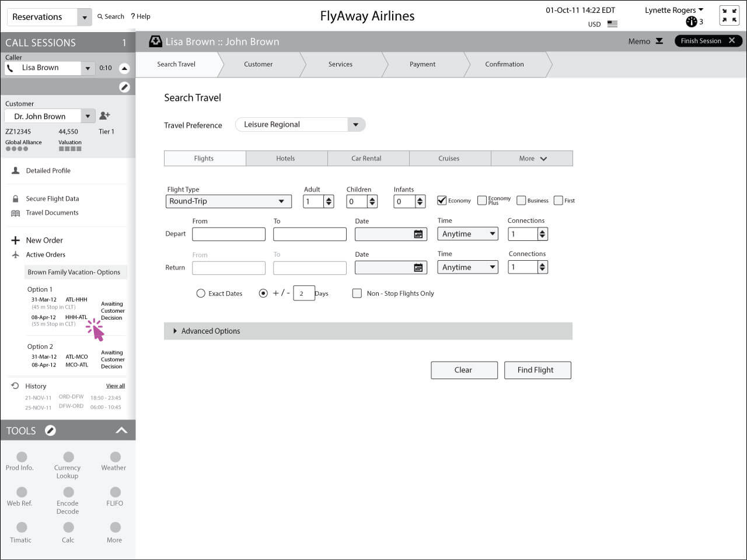Open the Depart date calendar picker
Image resolution: width=747 pixels, height=560 pixels.
pyautogui.click(x=418, y=234)
